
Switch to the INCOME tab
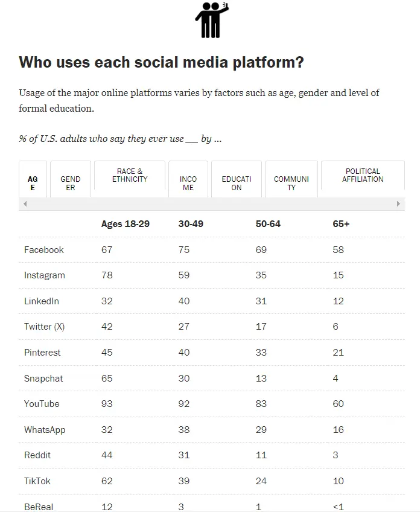click(x=188, y=184)
